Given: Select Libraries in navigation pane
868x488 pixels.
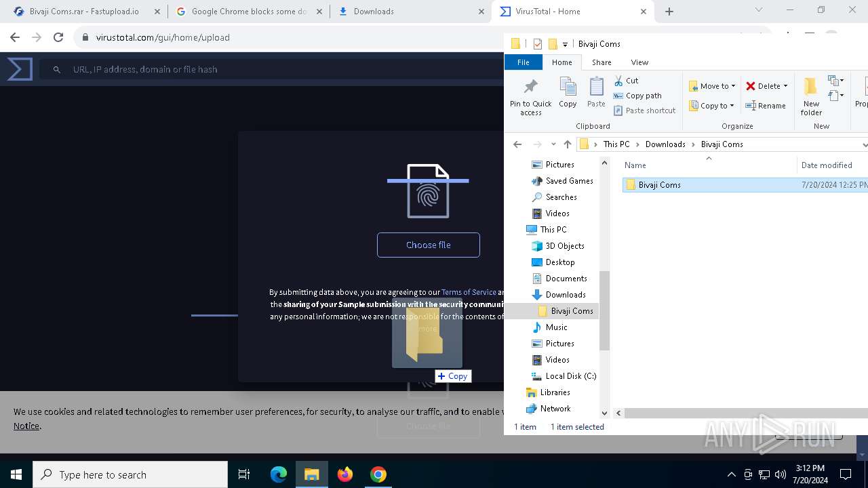Looking at the screenshot, I should pyautogui.click(x=555, y=392).
